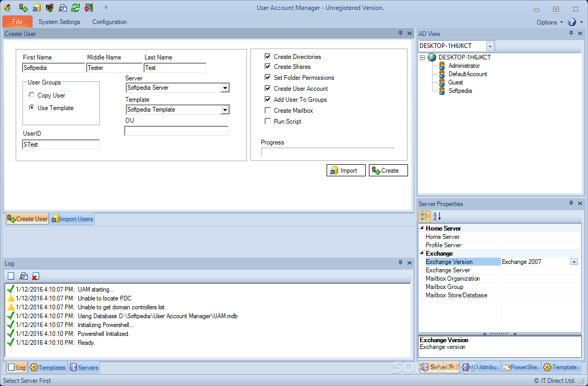Open the File menu tab

pos(17,22)
